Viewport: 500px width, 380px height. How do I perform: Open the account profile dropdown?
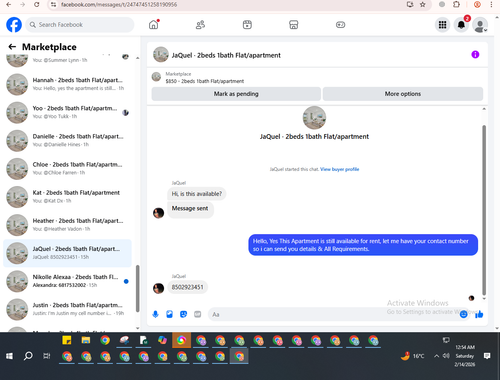tap(480, 25)
